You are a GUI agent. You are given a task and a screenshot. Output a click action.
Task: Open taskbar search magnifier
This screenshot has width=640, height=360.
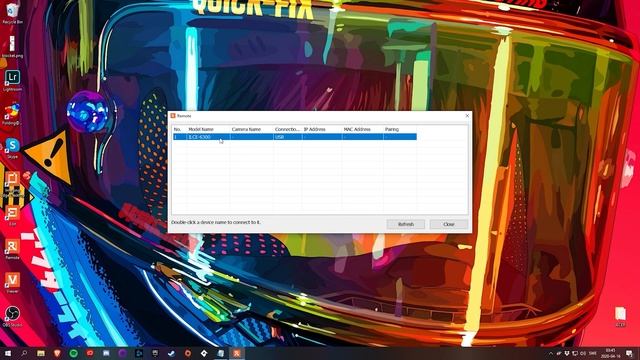tap(24, 353)
